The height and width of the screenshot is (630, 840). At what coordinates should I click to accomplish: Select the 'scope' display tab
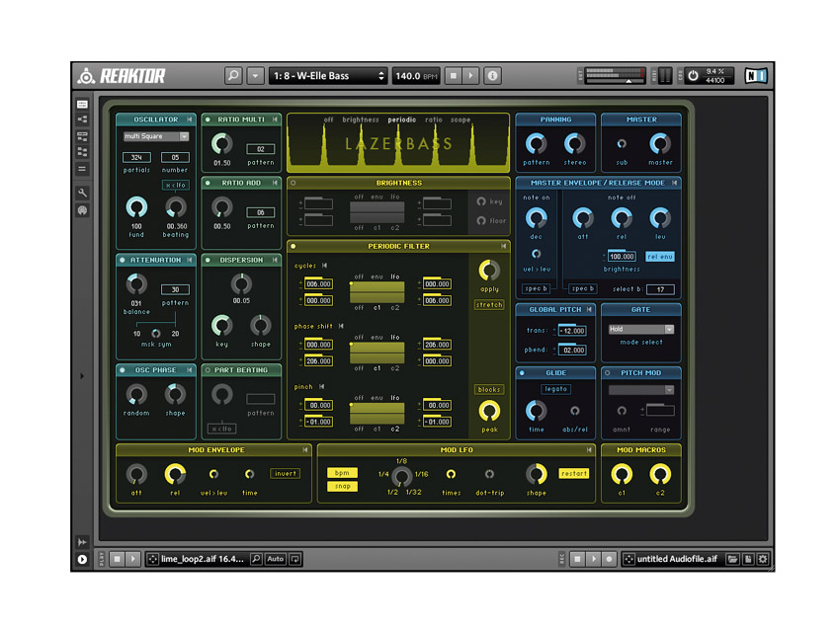click(x=461, y=119)
